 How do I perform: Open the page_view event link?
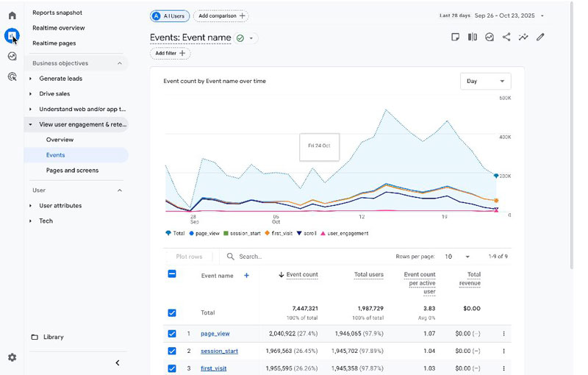(215, 333)
